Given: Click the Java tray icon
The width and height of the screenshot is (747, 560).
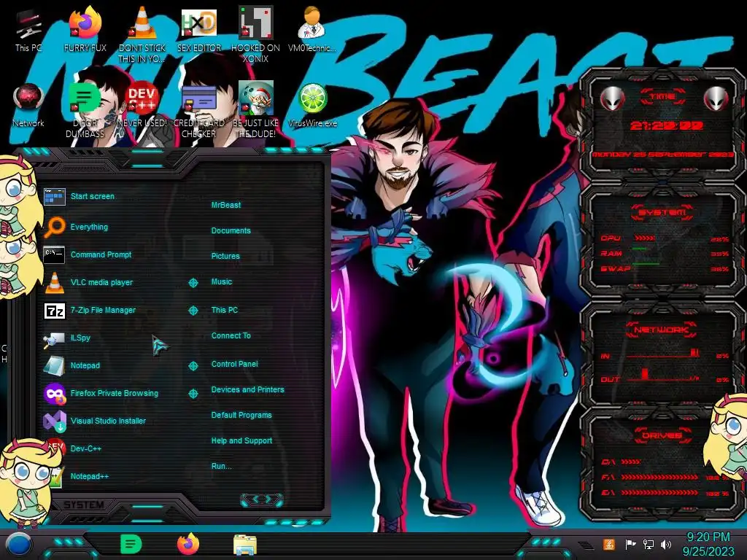Looking at the screenshot, I should pos(608,544).
